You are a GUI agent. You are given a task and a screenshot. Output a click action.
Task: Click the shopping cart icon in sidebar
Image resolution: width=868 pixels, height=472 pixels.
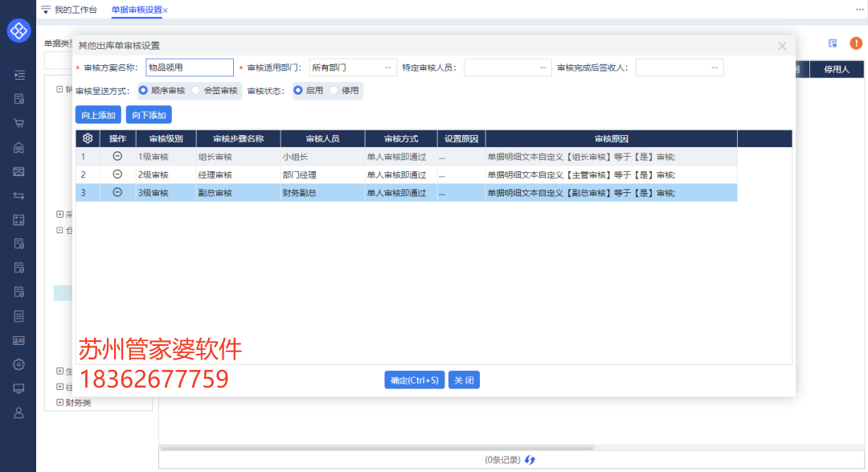18,123
